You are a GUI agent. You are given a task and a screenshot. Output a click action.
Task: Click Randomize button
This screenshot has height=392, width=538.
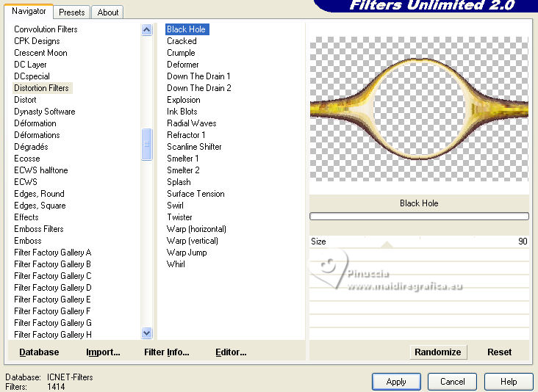point(438,352)
